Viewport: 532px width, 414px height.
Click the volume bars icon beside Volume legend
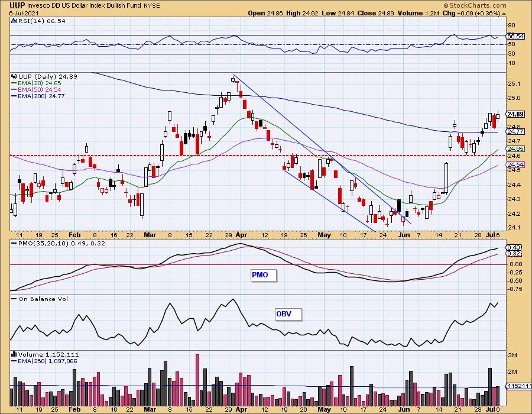(14, 355)
